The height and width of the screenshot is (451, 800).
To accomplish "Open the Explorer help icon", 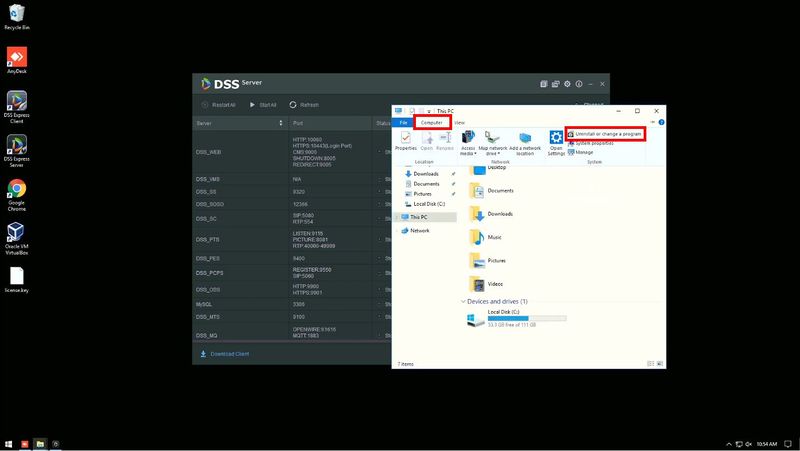I will click(x=661, y=122).
